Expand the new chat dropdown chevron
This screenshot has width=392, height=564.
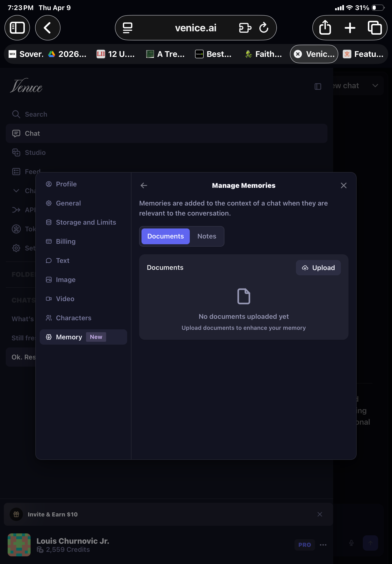point(375,86)
